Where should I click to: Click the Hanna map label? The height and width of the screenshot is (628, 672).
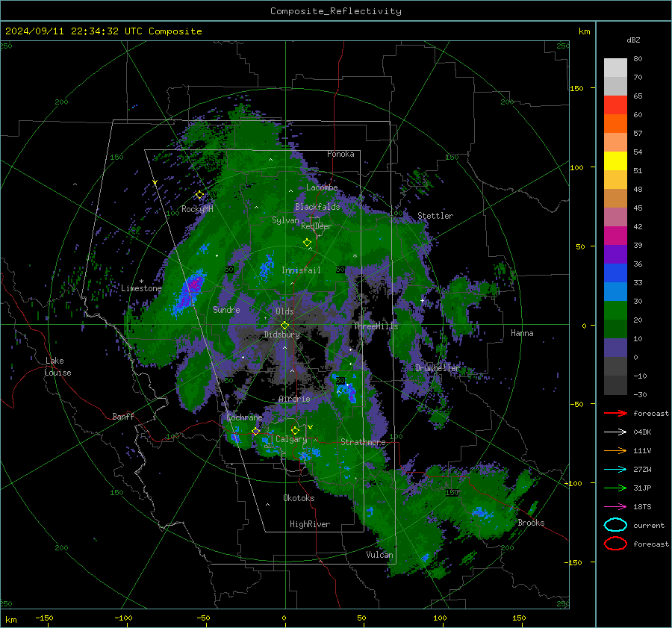point(522,333)
